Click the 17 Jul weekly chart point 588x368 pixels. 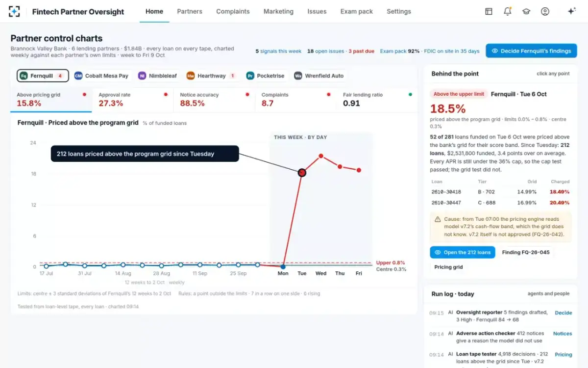46,266
